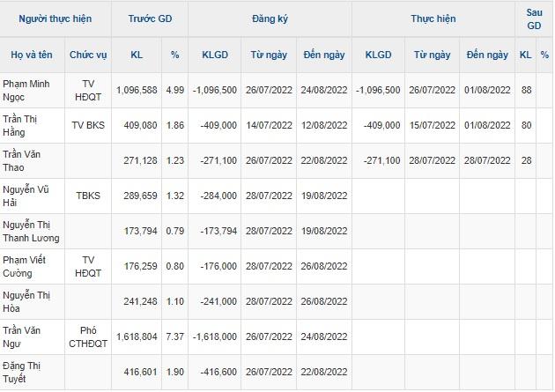The image size is (555, 392).
Task: Open the Phạm Minh Ngọc name cell
Action: (x=33, y=90)
